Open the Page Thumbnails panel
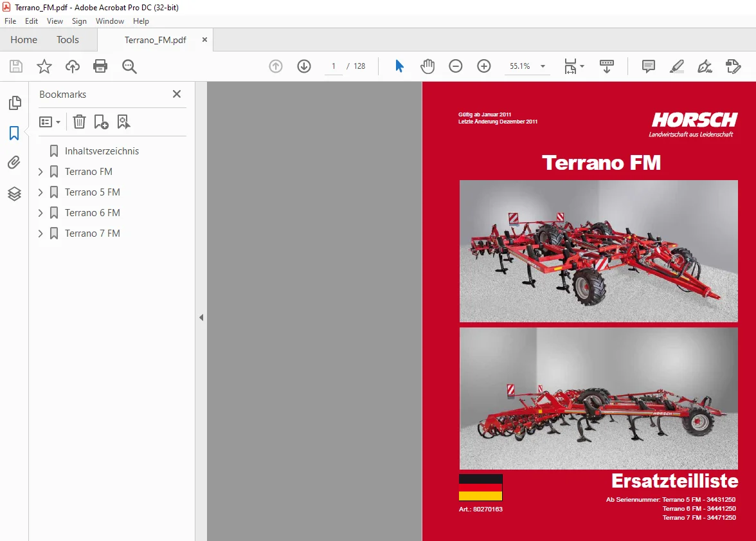 click(x=15, y=102)
